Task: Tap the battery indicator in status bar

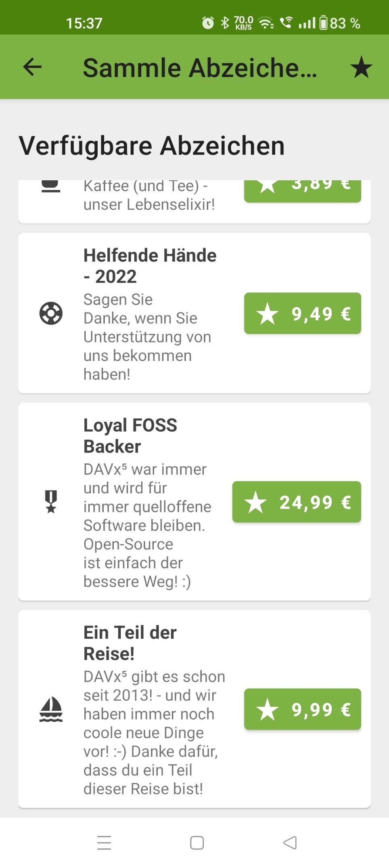Action: coord(324,23)
